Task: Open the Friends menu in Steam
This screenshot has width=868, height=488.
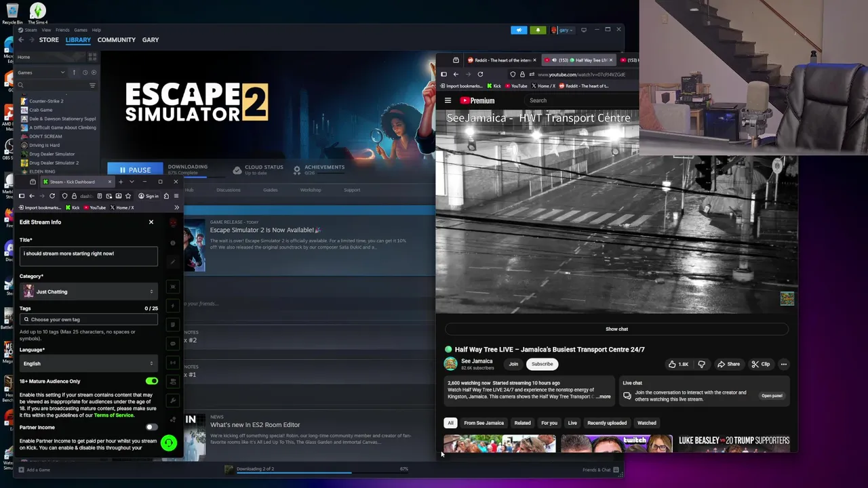Action: click(62, 30)
